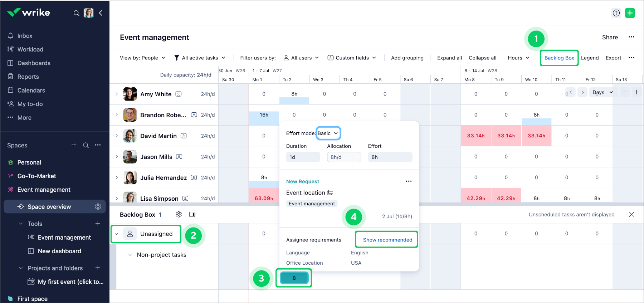
Task: Click the Effort field showing 8h
Action: (x=390, y=157)
